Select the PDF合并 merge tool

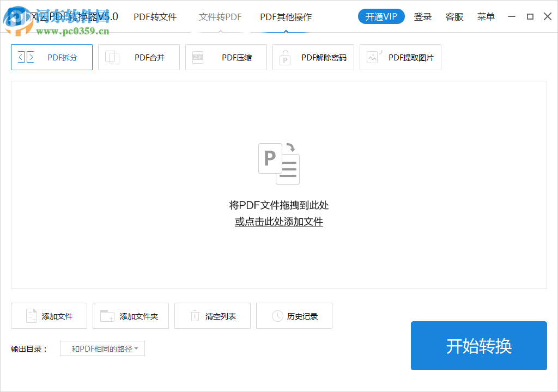click(x=138, y=57)
